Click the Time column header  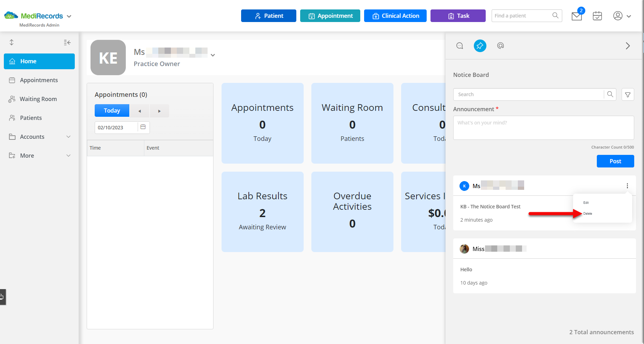click(x=115, y=148)
